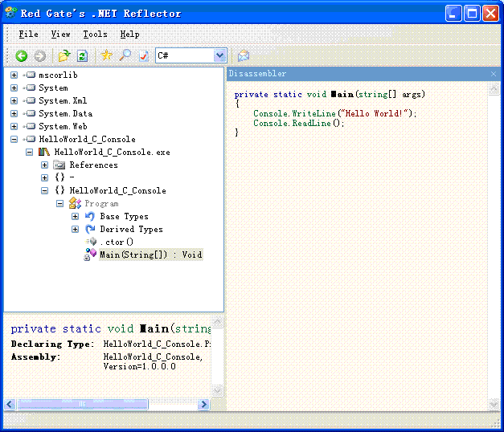
Task: Click the Program class icon
Action: (75, 203)
